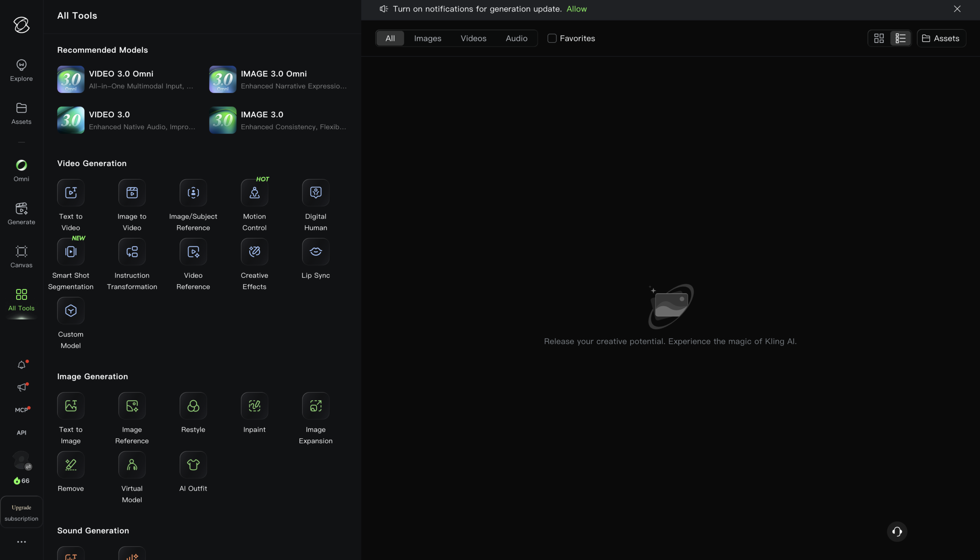
Task: Click the Kling AI logo
Action: [x=21, y=25]
